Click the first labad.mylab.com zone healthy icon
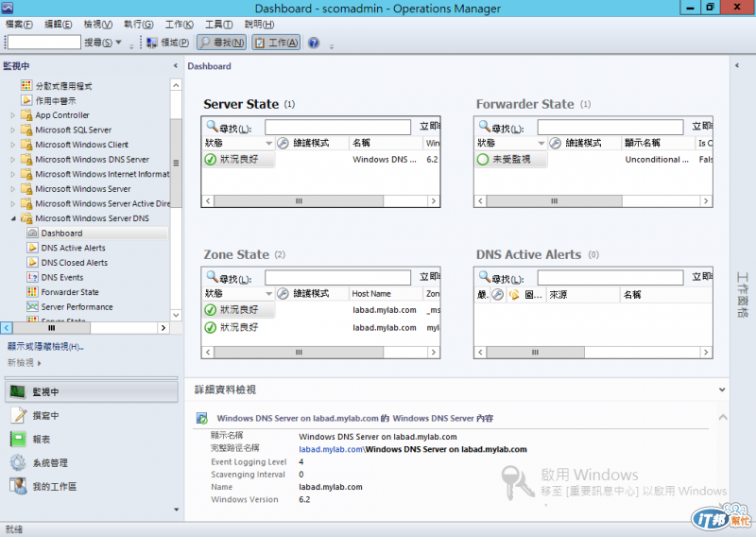Screen dimensions: 756x537 point(210,310)
